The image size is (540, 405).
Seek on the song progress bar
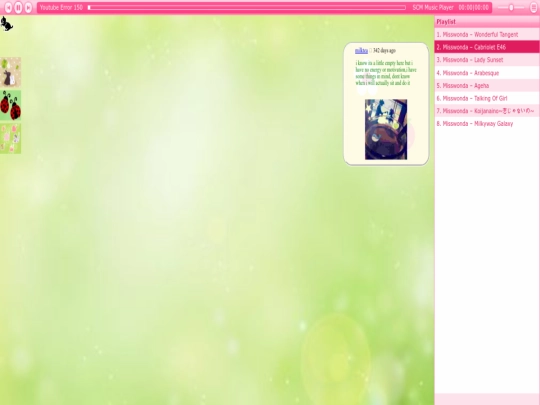point(247,7)
